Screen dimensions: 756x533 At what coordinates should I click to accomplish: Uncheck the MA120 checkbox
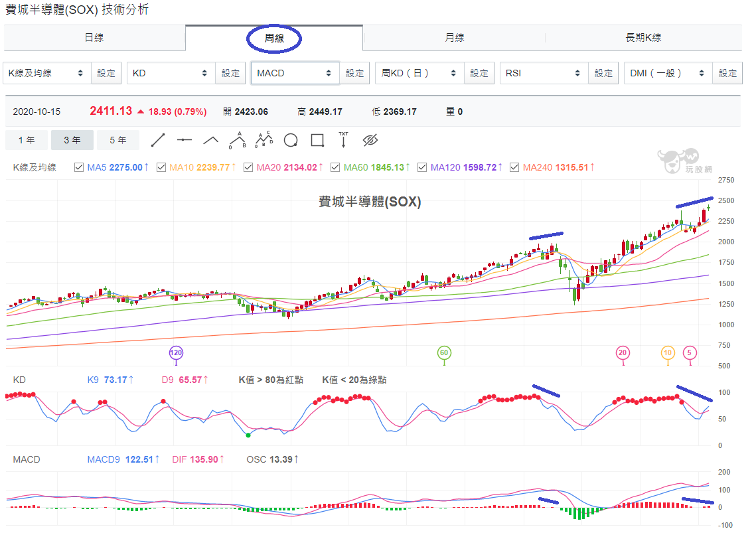click(422, 167)
